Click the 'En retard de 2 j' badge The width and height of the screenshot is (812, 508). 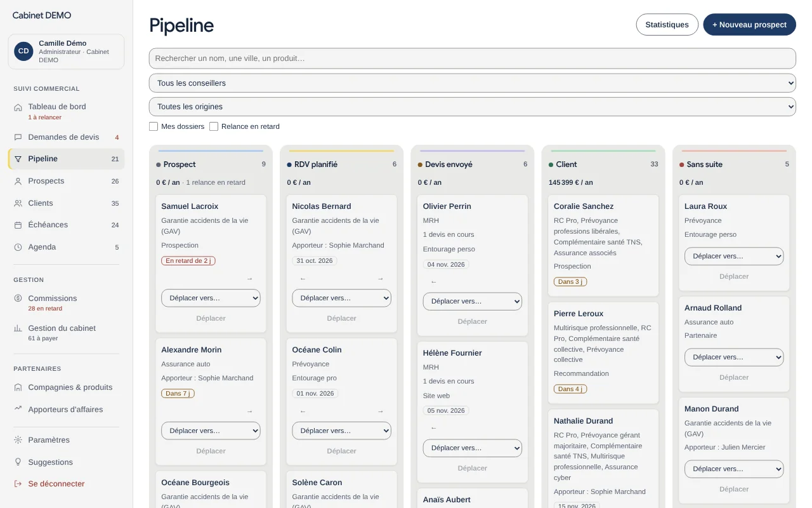(x=188, y=261)
